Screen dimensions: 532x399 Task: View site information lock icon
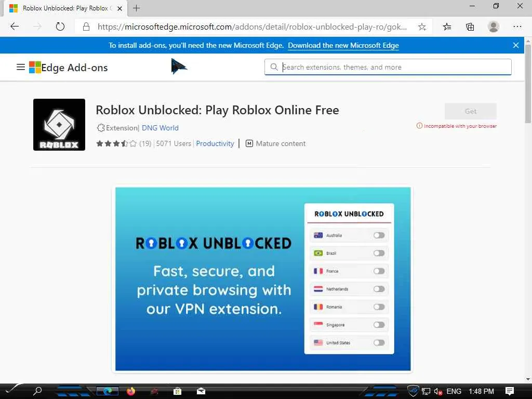pyautogui.click(x=86, y=27)
